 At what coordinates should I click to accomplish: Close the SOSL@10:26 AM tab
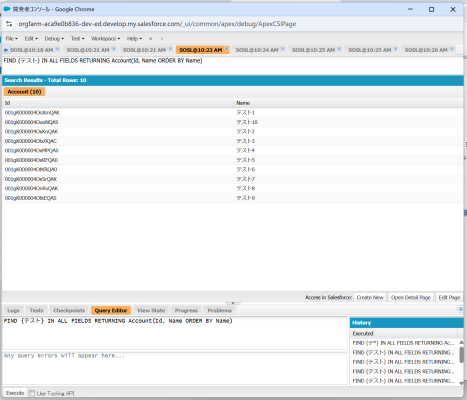[452, 49]
